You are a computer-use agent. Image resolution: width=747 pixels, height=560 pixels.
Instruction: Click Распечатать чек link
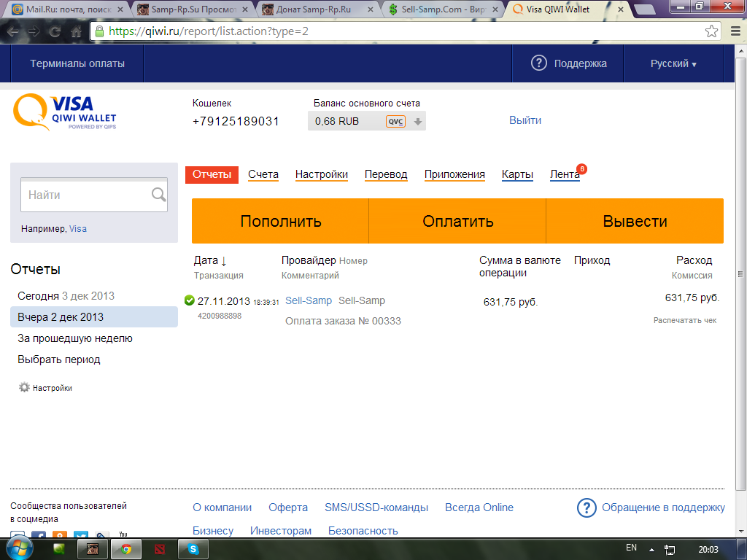pyautogui.click(x=684, y=321)
